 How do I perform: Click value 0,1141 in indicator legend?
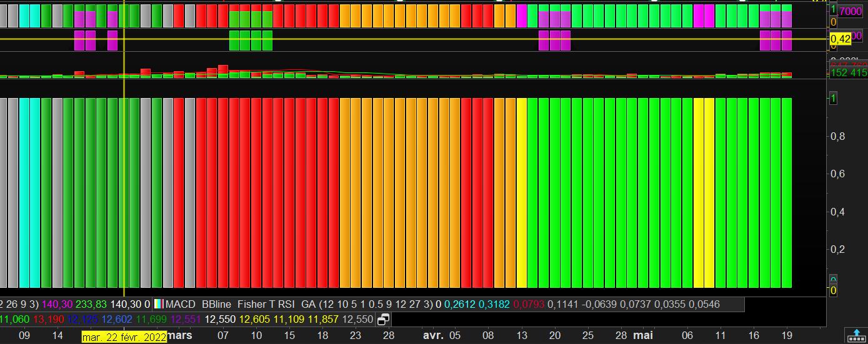pos(562,305)
